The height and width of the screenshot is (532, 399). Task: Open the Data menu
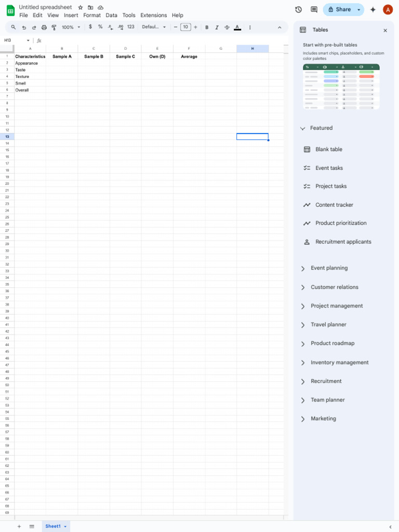tap(111, 15)
